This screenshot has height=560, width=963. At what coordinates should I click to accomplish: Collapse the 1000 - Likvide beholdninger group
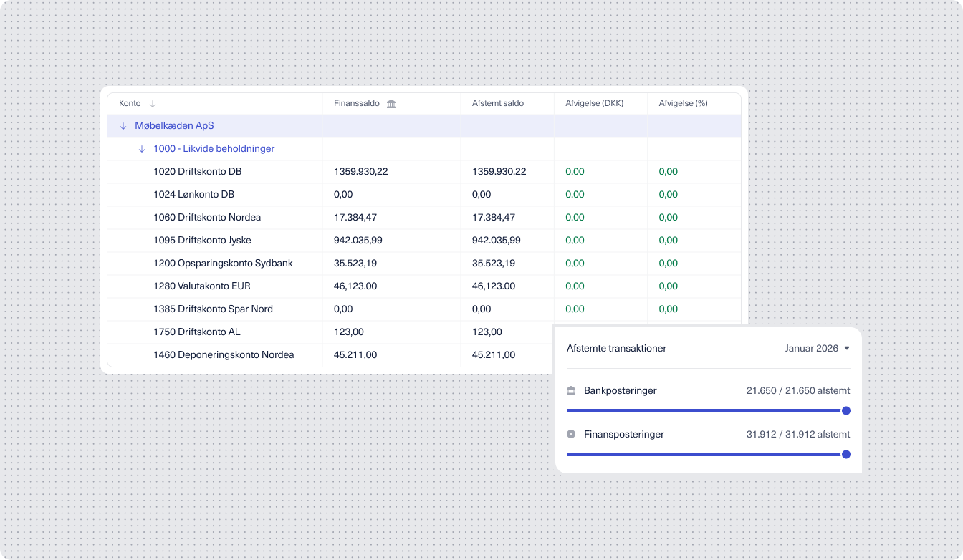(x=142, y=149)
